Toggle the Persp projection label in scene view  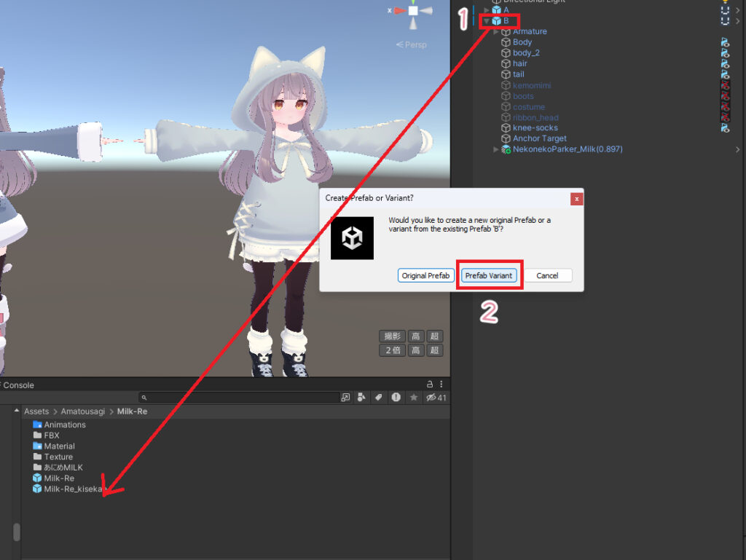(412, 44)
